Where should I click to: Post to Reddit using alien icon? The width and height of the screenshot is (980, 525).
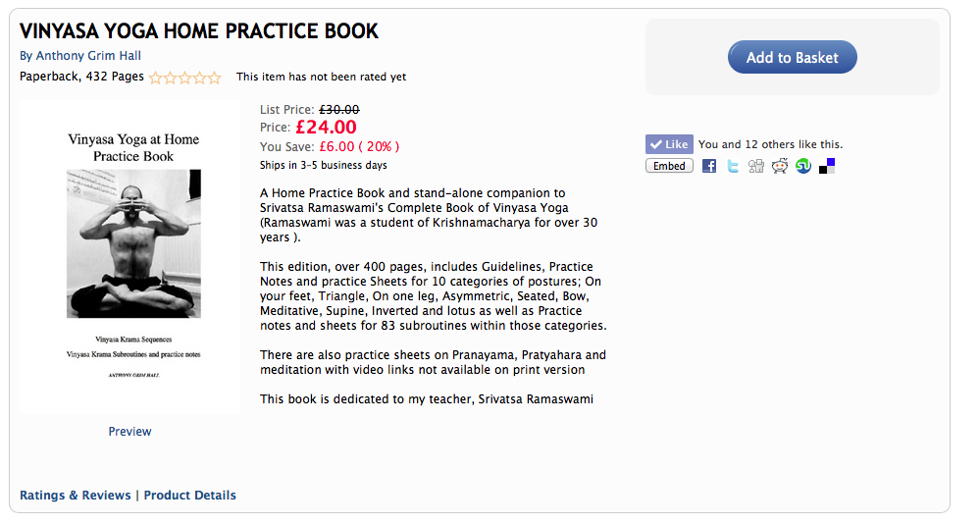pos(780,166)
